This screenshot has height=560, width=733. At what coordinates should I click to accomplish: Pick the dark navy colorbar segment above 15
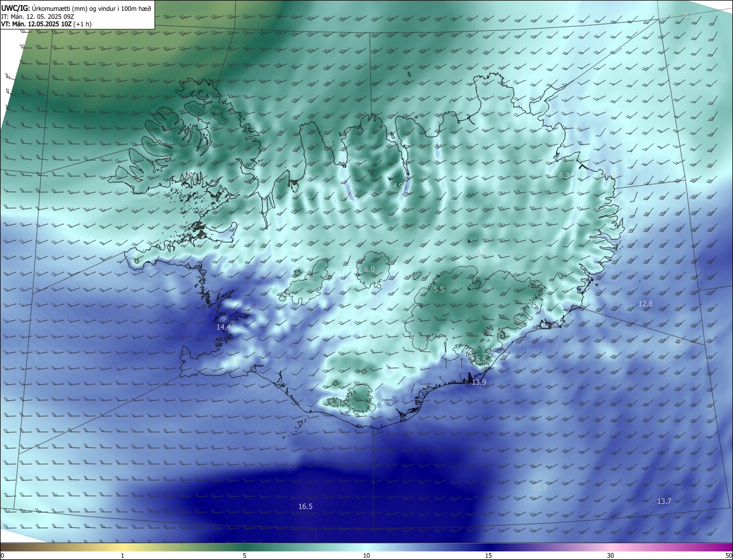pos(488,547)
